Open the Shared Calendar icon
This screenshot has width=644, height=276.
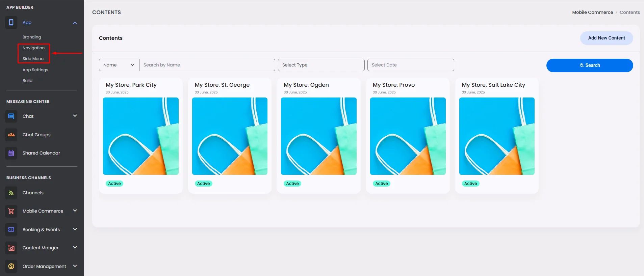tap(11, 153)
